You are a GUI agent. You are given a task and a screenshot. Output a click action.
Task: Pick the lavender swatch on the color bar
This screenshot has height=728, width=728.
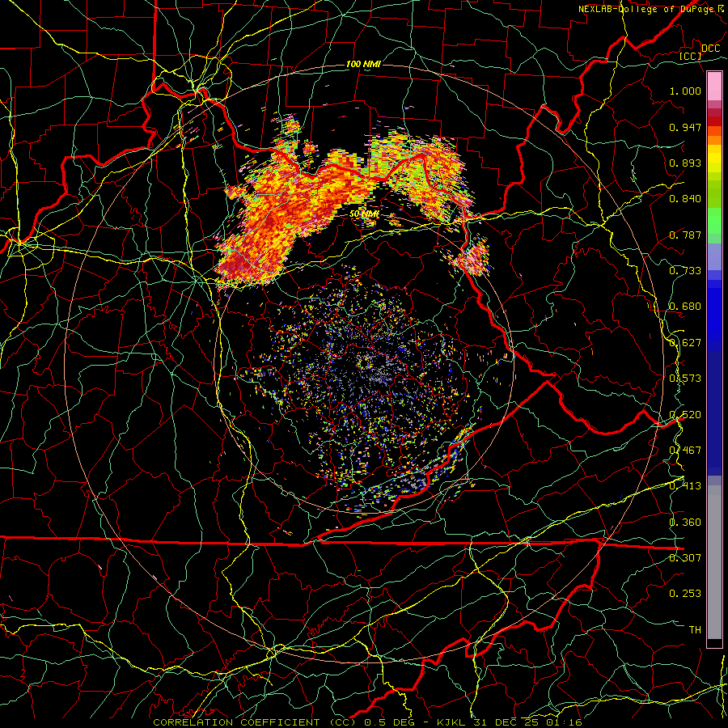pos(714,256)
